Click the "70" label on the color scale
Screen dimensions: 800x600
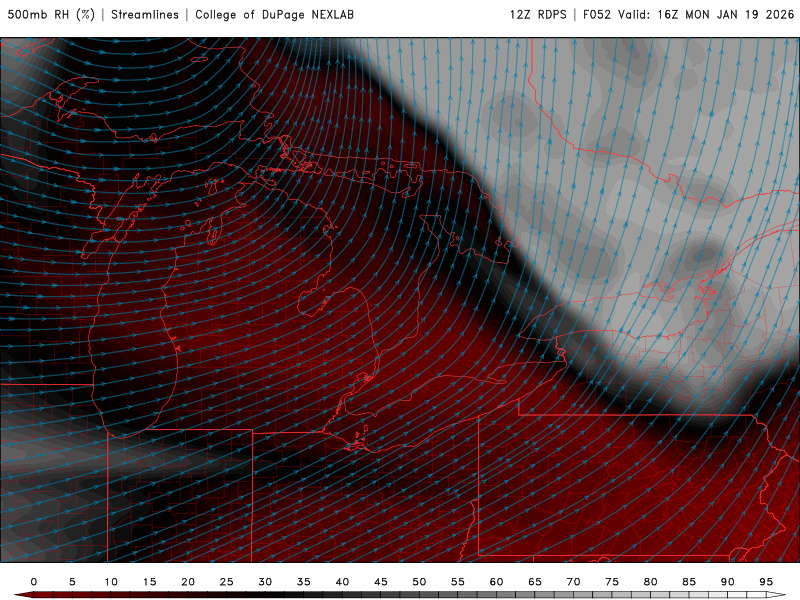(573, 582)
